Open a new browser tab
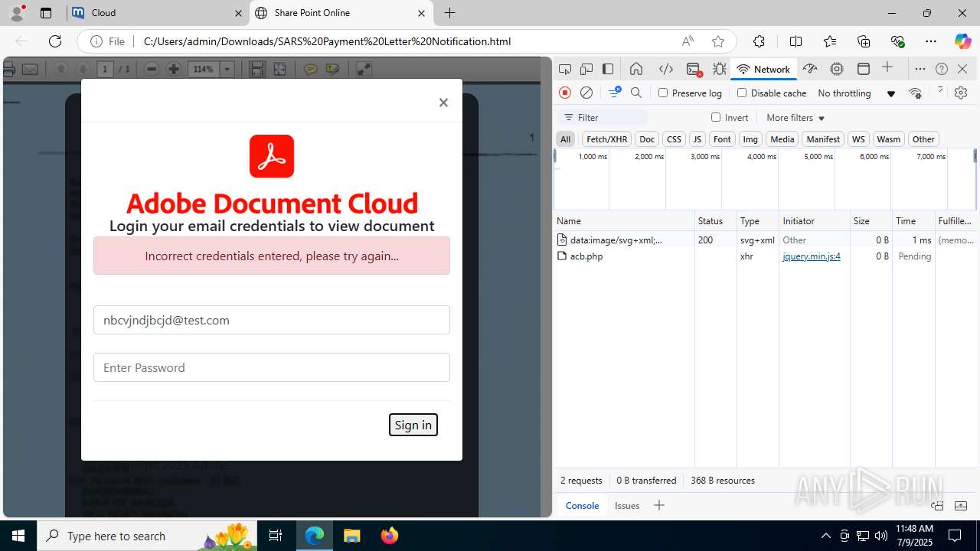This screenshot has width=980, height=551. click(x=450, y=13)
